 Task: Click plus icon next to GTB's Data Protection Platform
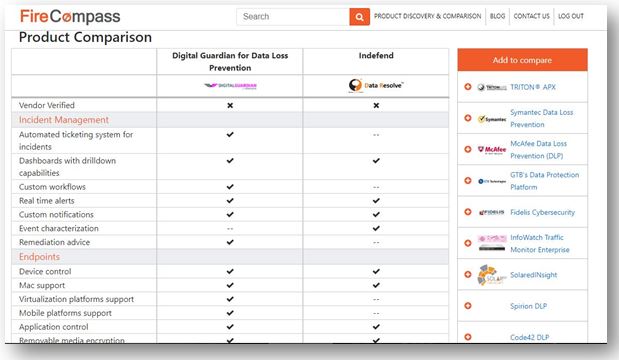pyautogui.click(x=468, y=180)
